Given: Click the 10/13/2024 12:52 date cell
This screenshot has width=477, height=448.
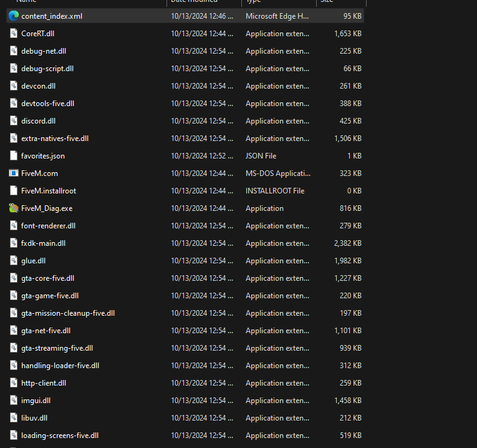Looking at the screenshot, I should 202,156.
